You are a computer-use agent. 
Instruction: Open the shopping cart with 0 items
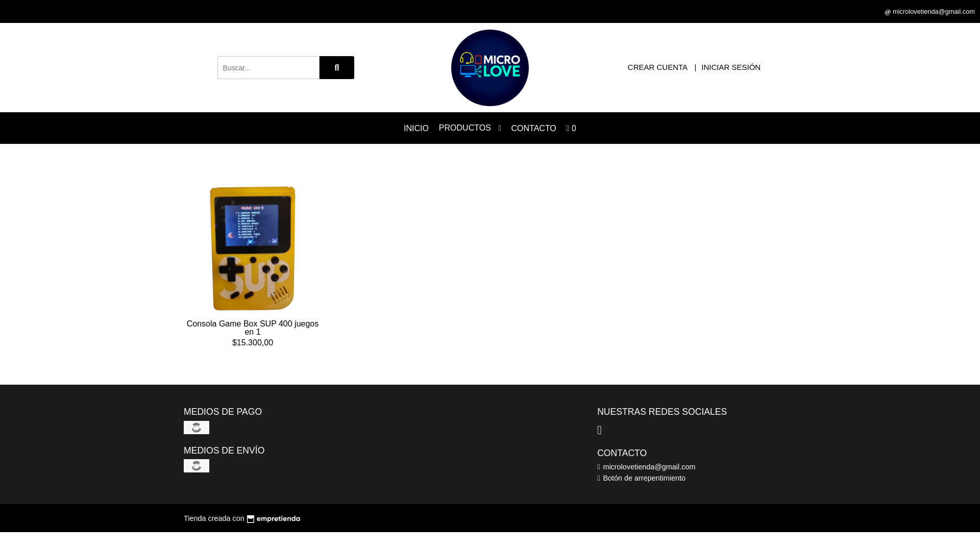pos(571,129)
